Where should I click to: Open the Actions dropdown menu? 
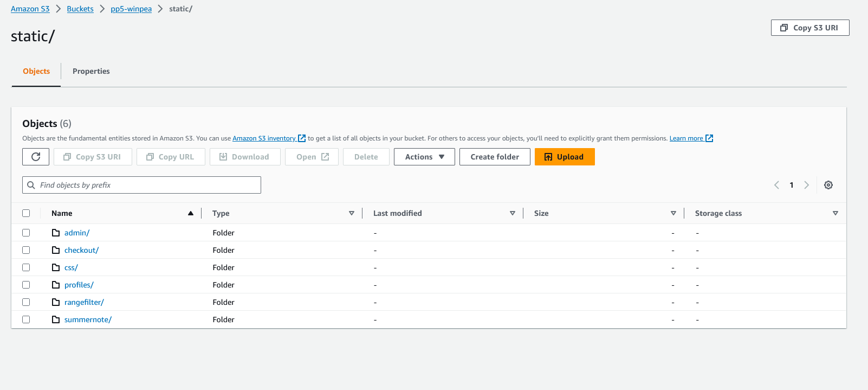pos(424,157)
